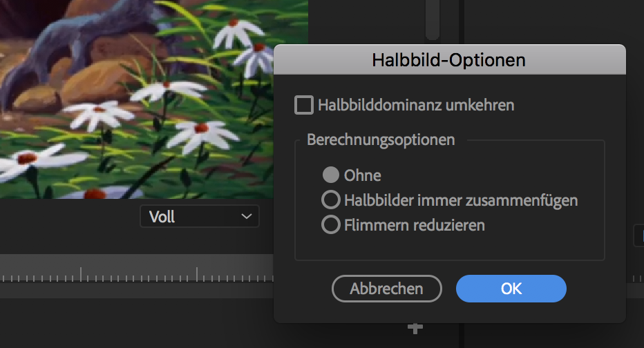Click the vertical scrollbar thumb above the dialog
Screen dimensions: 644x348
coord(433,19)
